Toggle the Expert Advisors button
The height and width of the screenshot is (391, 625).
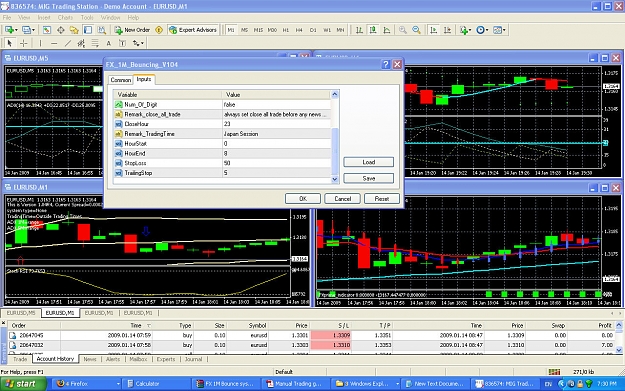(193, 30)
